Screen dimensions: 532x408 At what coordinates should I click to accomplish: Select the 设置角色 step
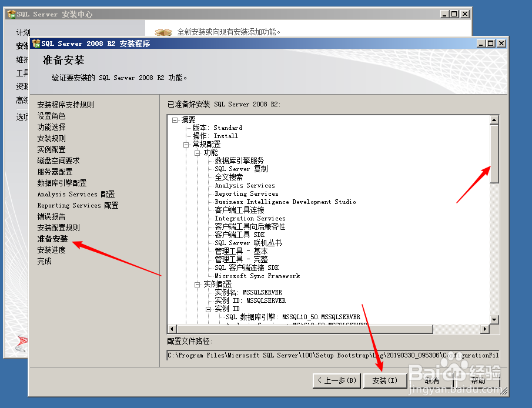tap(51, 116)
